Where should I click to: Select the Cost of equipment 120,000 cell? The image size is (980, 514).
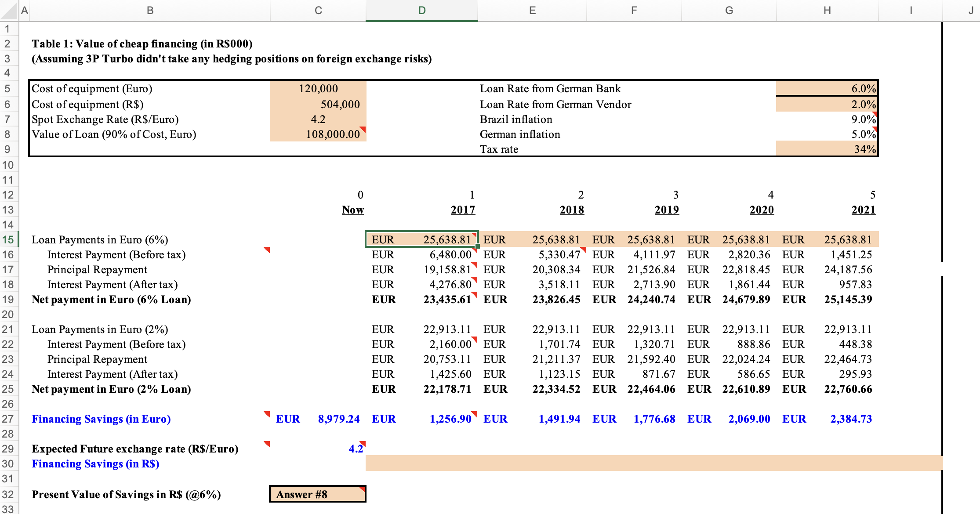pyautogui.click(x=318, y=88)
